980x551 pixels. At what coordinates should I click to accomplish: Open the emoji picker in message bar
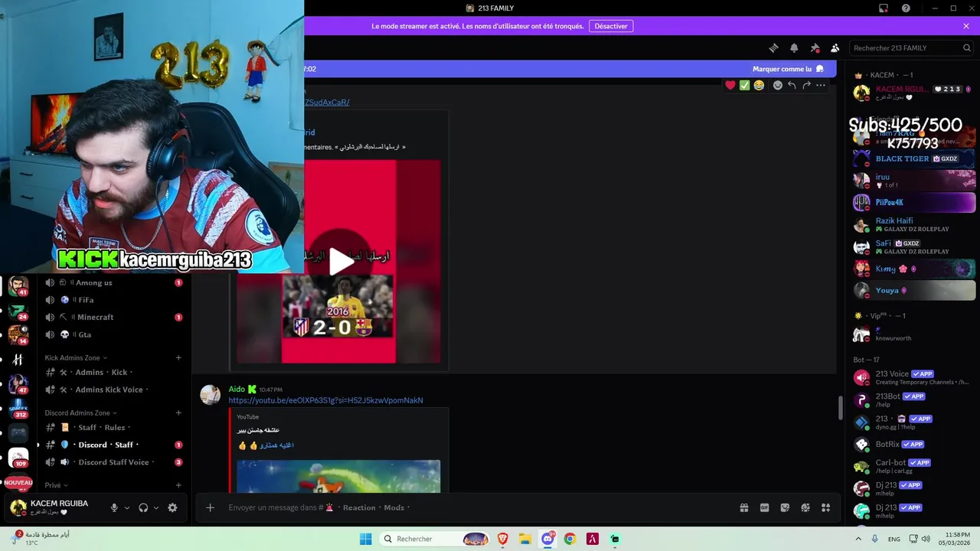[x=805, y=507]
